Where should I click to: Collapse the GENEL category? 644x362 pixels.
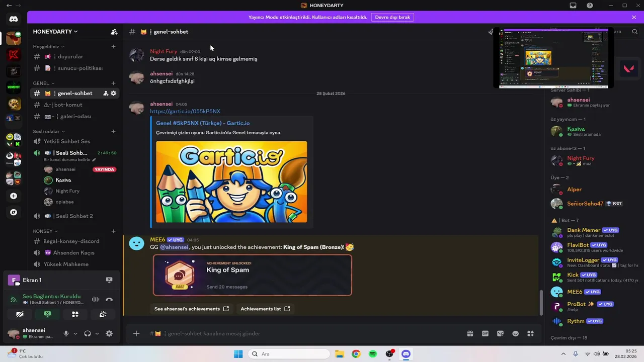[x=44, y=83]
